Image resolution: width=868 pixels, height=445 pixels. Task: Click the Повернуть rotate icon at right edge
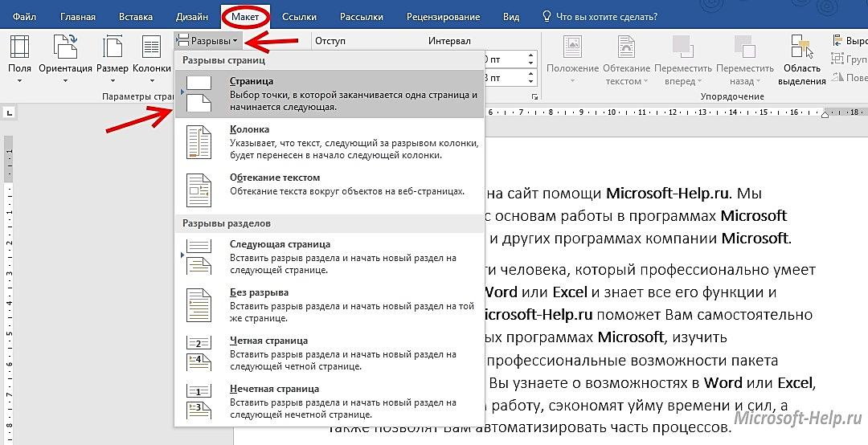(x=837, y=77)
